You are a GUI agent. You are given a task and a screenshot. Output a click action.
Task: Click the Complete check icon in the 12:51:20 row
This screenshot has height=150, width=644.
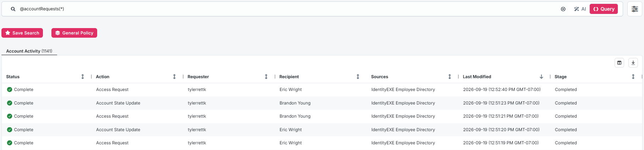10,130
